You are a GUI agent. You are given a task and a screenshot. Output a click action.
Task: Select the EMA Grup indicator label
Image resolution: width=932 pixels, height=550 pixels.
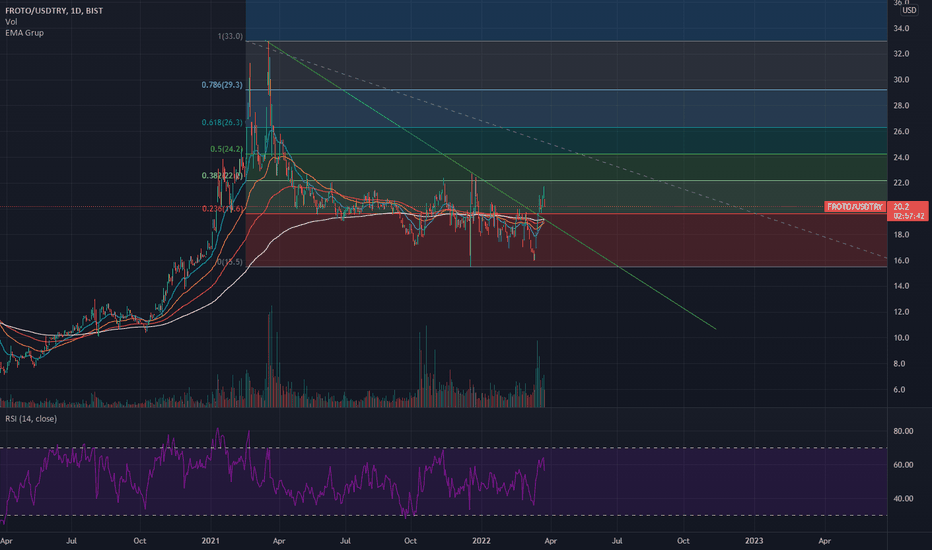pyautogui.click(x=24, y=33)
